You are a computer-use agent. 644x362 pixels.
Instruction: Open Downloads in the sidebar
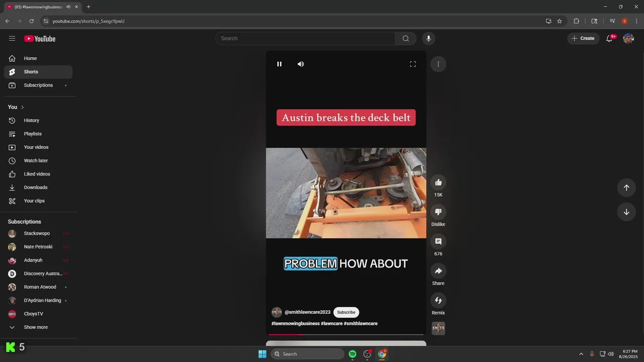tap(38, 188)
